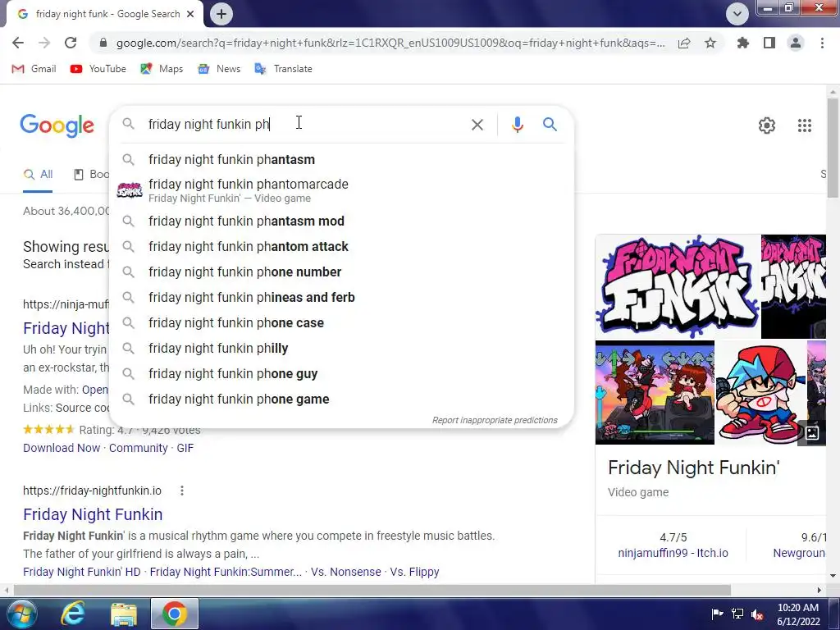The image size is (840, 630).
Task: Close the friday night funk tab
Action: (x=190, y=14)
